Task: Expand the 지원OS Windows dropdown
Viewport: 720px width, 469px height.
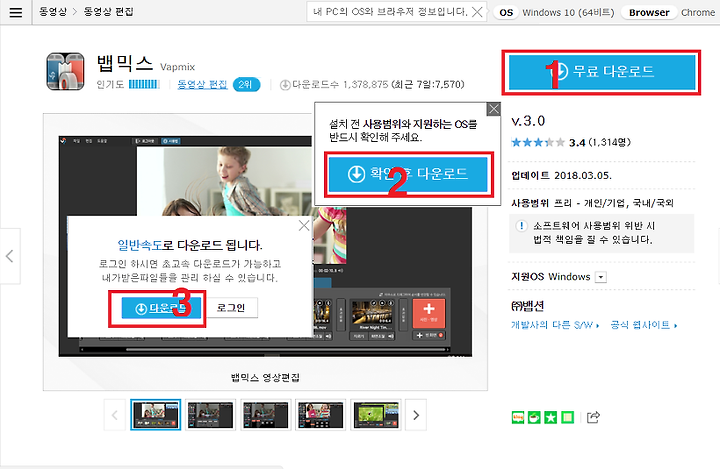Action: 601,277
